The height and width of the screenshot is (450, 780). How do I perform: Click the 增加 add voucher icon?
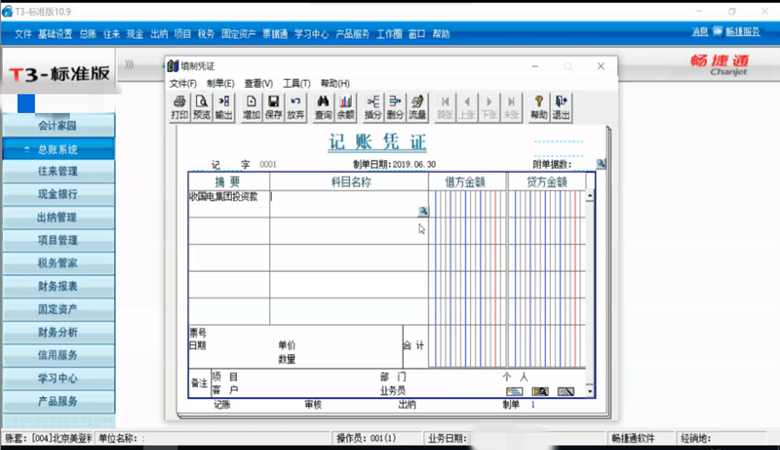(x=251, y=107)
